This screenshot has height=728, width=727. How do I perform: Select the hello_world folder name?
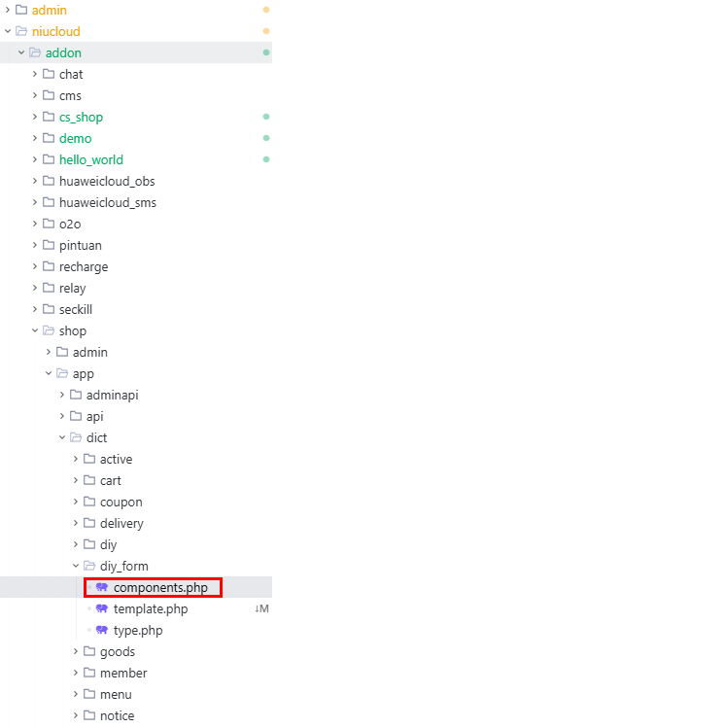(x=91, y=159)
